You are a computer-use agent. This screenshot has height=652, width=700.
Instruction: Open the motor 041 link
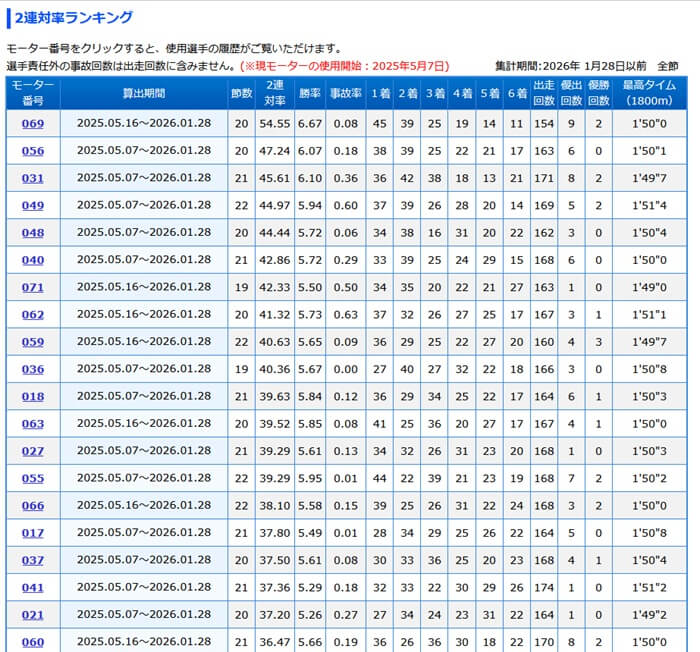[x=33, y=588]
